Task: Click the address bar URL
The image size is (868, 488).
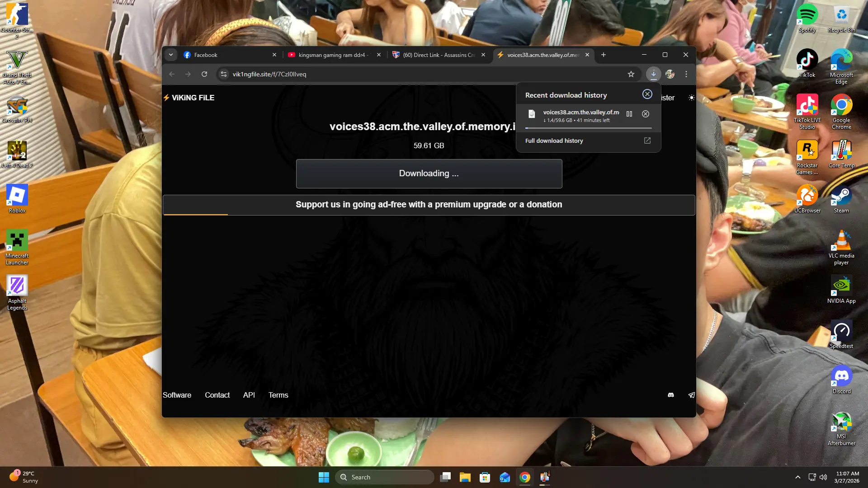Action: (x=269, y=74)
